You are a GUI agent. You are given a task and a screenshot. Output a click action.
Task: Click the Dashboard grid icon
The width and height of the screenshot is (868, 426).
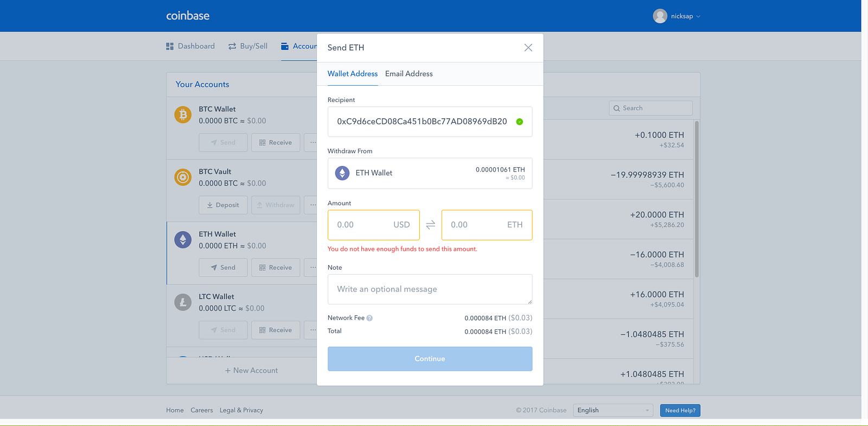tap(170, 46)
